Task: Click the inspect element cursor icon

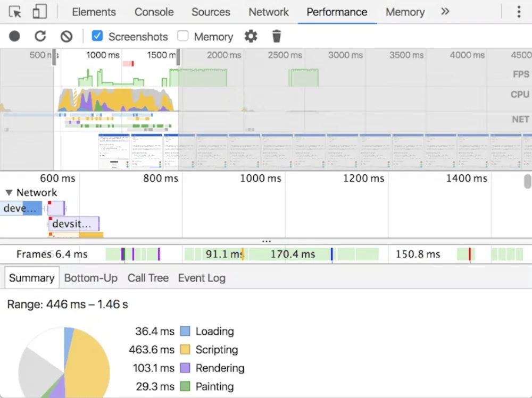Action: (x=15, y=12)
